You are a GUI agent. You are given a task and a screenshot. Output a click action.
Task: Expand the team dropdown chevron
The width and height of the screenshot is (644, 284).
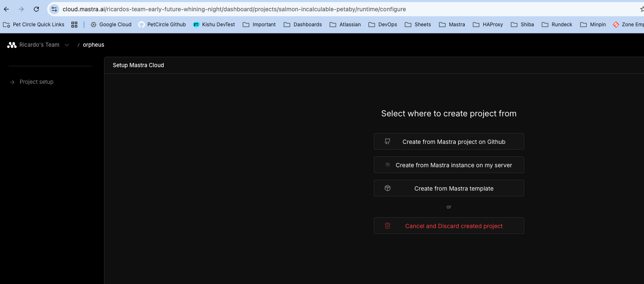pyautogui.click(x=66, y=45)
